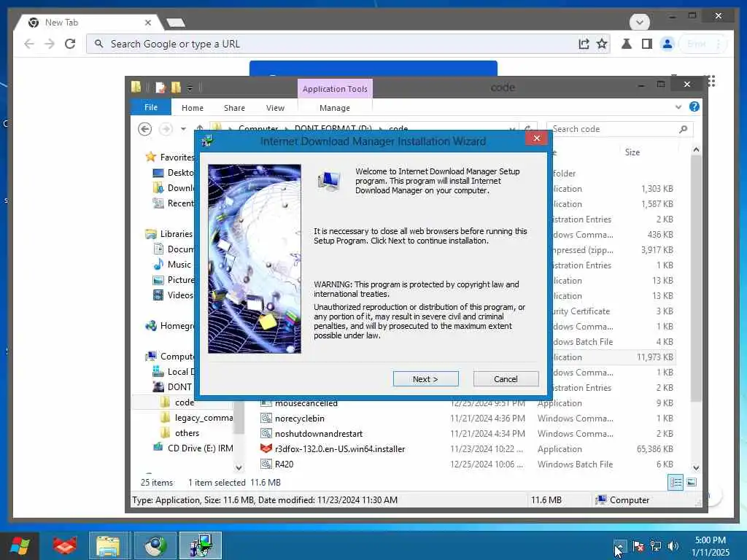
Task: Select the norecyclebin file
Action: 299,419
